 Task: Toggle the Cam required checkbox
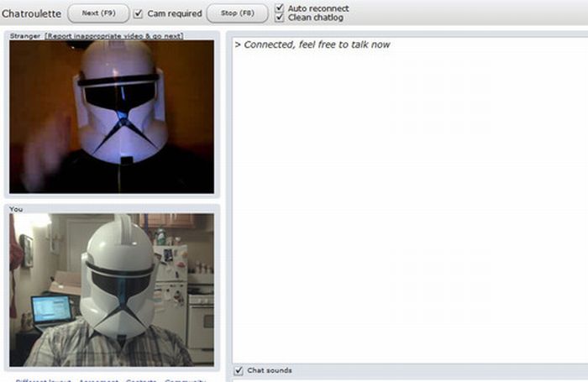coord(138,13)
